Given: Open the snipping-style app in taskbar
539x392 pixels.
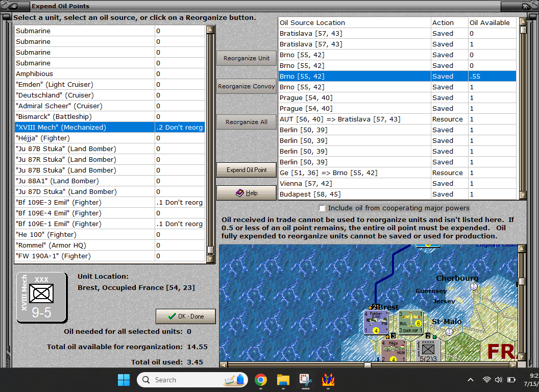Looking at the screenshot, I should (306, 380).
